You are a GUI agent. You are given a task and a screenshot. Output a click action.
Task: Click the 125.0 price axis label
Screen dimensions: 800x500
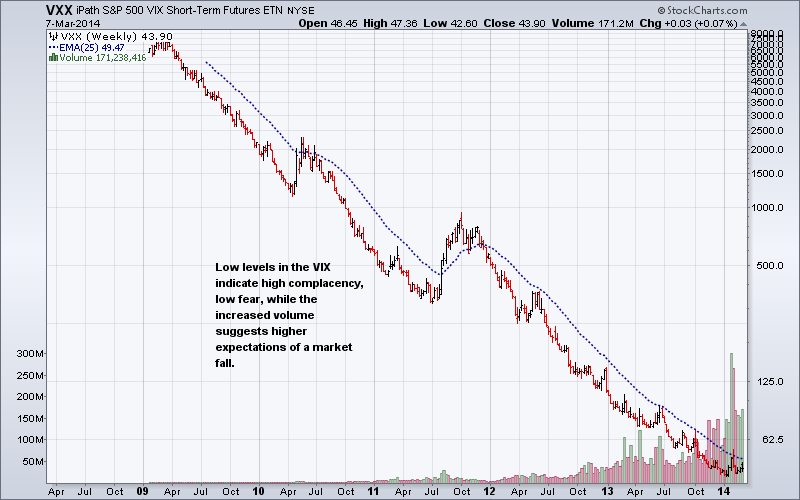click(x=771, y=382)
